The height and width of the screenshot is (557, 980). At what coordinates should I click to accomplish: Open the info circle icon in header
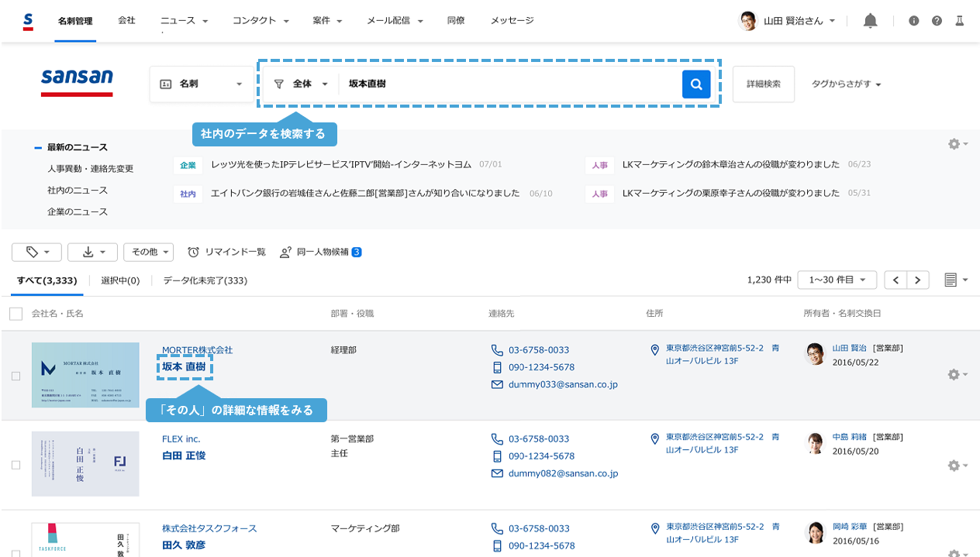(914, 21)
